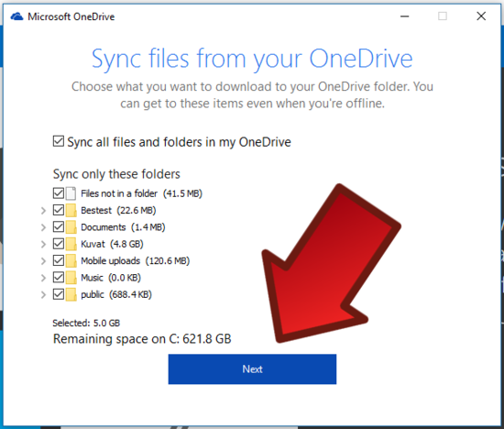The width and height of the screenshot is (504, 429).
Task: Toggle the Music folder checkbox
Action: click(59, 277)
